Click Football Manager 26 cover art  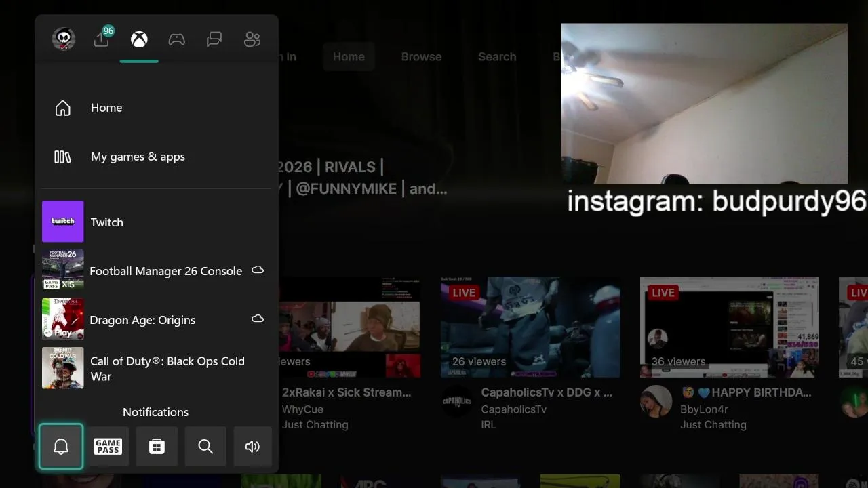coord(63,270)
